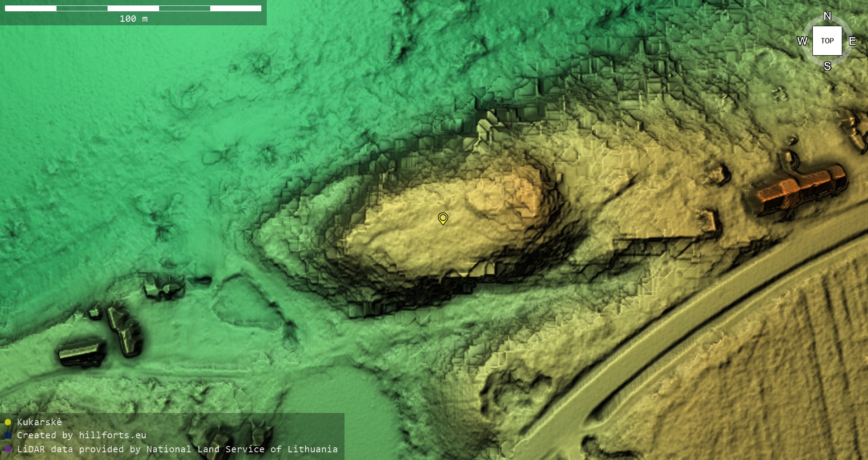The image size is (868, 460).
Task: Click the ploughed field in the bottom-right corner
Action: 769,384
